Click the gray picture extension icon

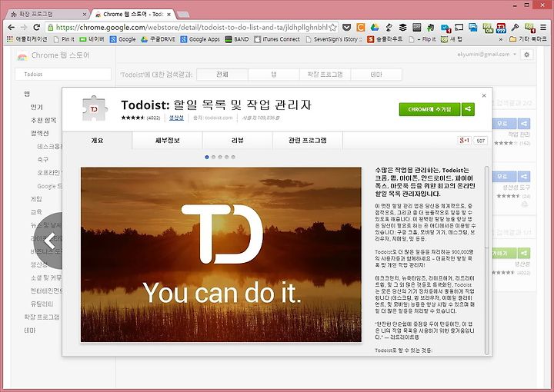pos(416,27)
